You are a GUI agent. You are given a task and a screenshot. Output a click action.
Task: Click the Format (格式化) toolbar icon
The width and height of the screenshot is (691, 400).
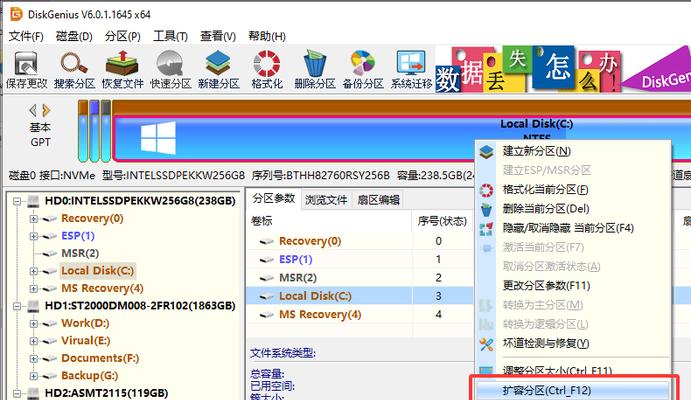[x=267, y=70]
